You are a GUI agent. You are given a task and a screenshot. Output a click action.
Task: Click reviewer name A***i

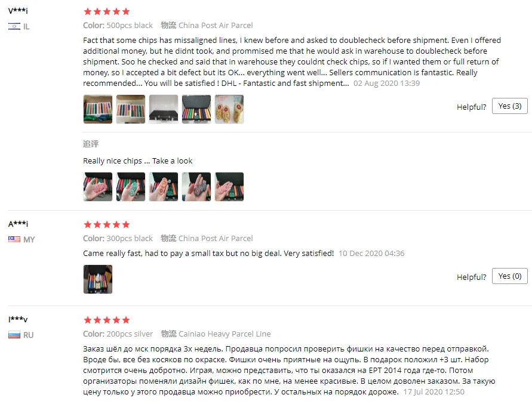coord(18,224)
